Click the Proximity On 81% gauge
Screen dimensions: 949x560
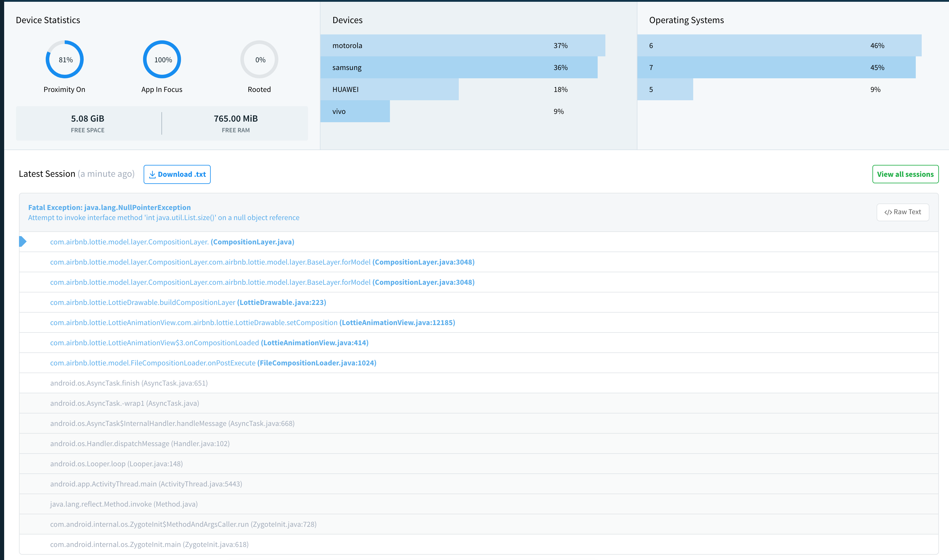pos(65,60)
